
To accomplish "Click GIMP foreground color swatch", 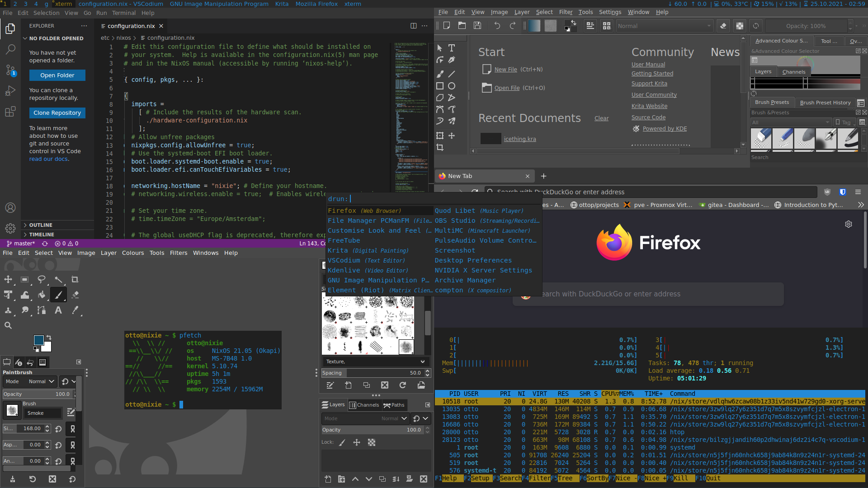I will [39, 340].
